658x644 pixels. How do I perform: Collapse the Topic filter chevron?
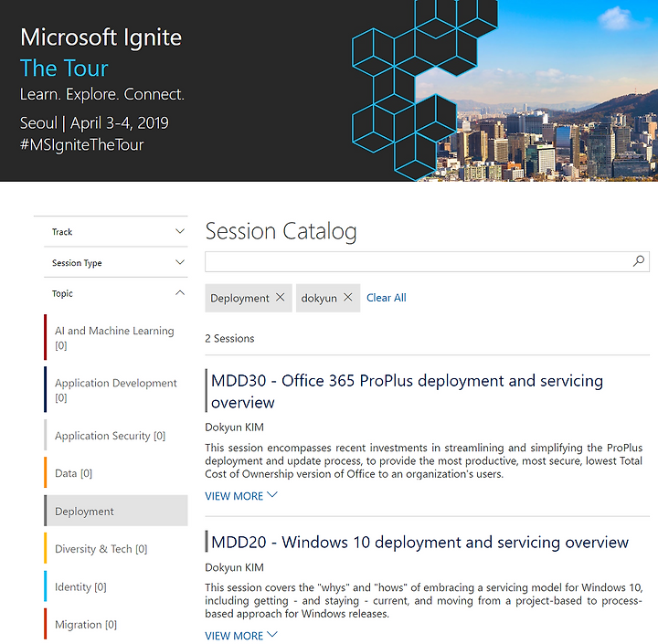pos(180,293)
